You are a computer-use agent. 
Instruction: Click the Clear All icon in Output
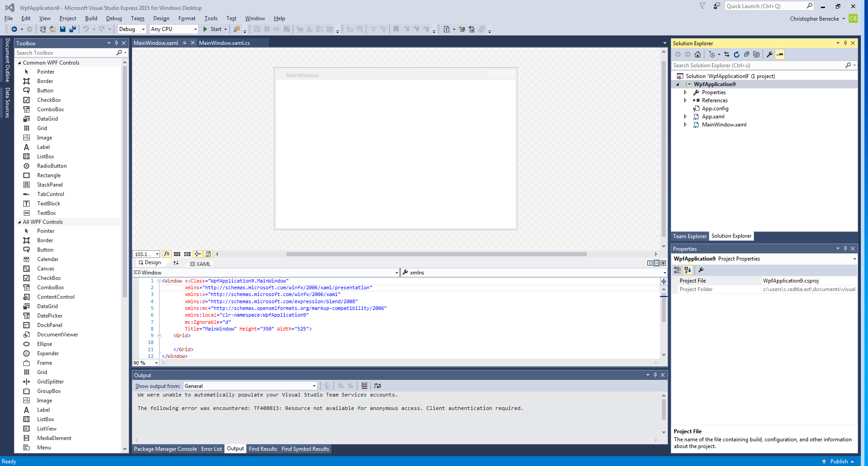click(364, 386)
